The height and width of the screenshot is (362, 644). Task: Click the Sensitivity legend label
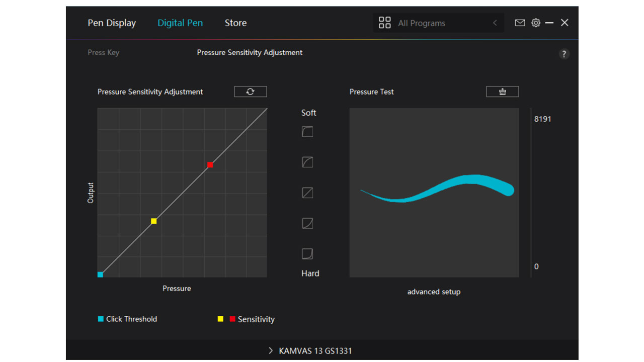[256, 319]
